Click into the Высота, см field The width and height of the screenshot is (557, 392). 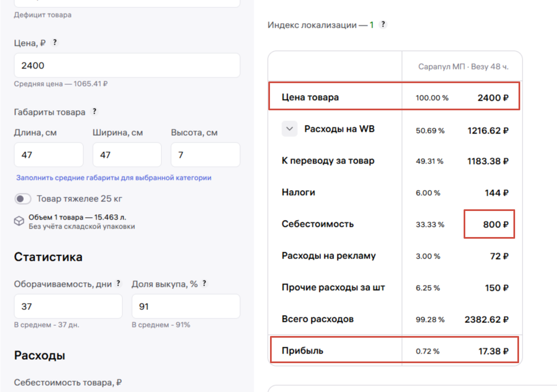click(205, 155)
